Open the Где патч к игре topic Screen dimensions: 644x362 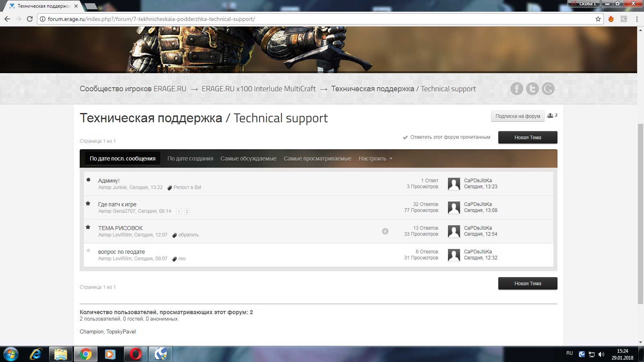[117, 204]
